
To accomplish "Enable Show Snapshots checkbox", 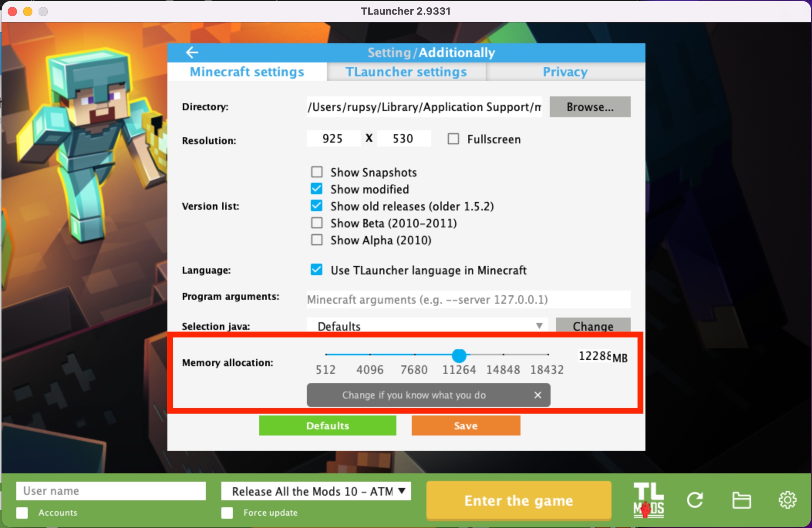I will tap(317, 172).
